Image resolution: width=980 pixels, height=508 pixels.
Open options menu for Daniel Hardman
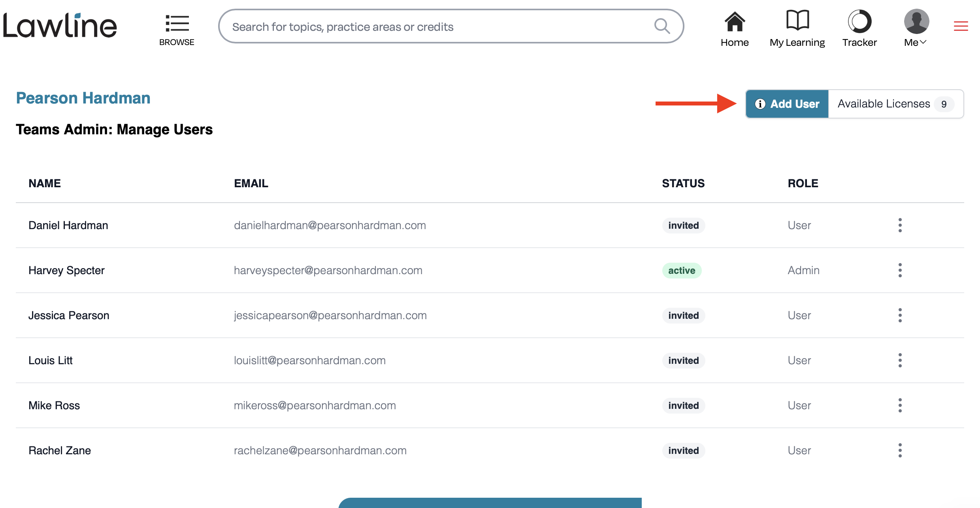[x=900, y=225]
